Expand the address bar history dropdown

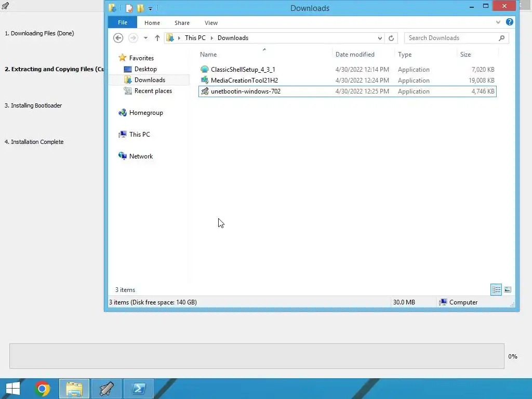380,38
